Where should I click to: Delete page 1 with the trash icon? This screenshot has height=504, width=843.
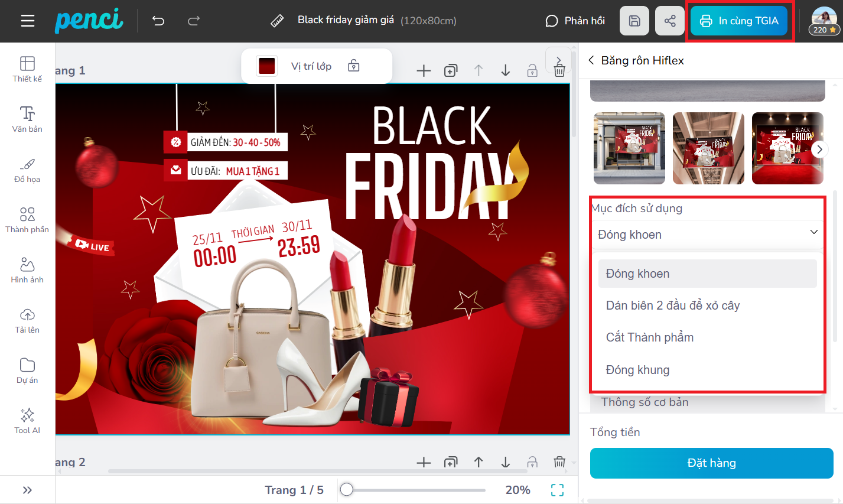559,71
